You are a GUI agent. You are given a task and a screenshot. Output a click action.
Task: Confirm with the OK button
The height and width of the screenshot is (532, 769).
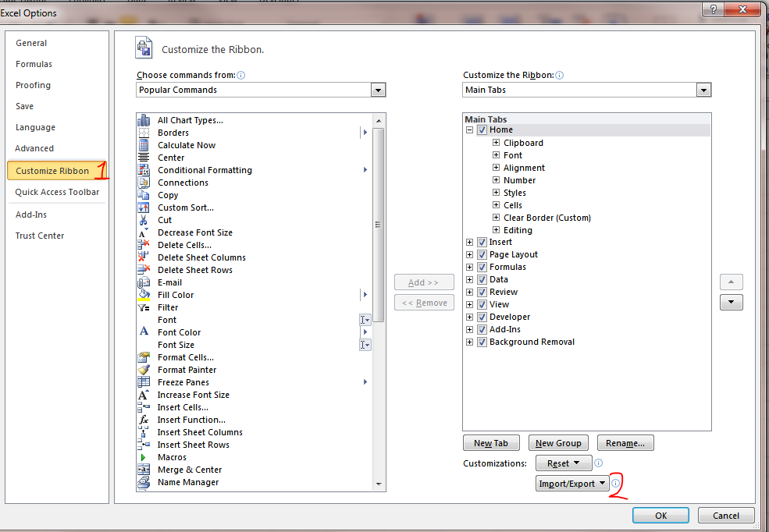coord(660,516)
